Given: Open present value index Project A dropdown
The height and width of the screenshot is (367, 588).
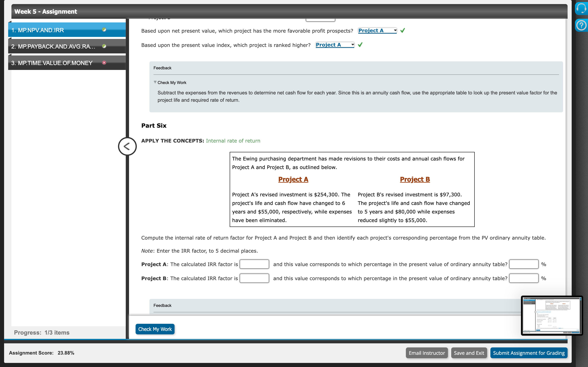Looking at the screenshot, I should (x=335, y=45).
